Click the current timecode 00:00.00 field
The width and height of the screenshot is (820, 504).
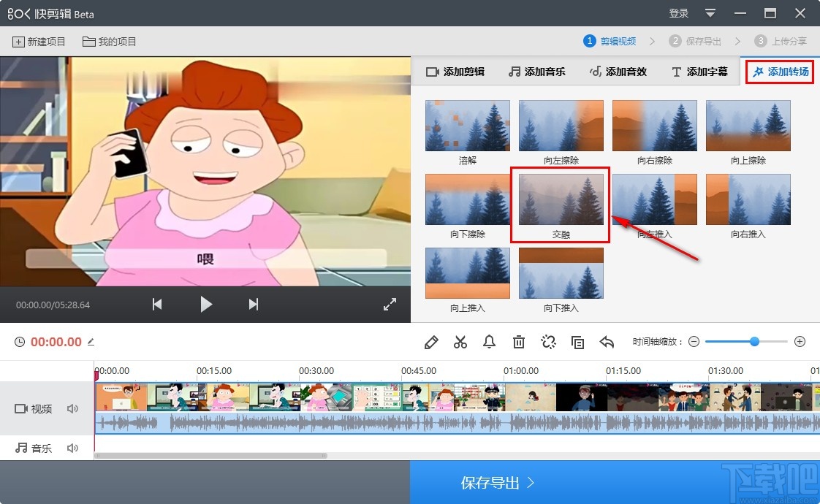tap(56, 342)
